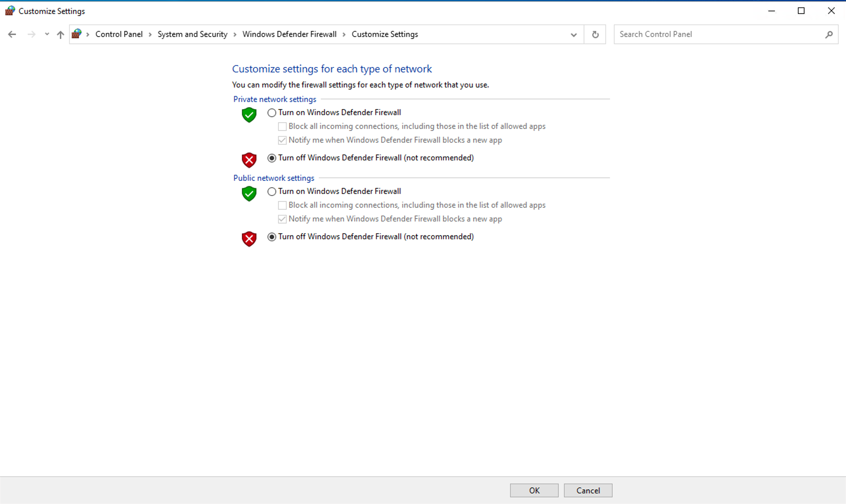Click the Customize settings for each type heading
846x504 pixels.
[x=332, y=69]
